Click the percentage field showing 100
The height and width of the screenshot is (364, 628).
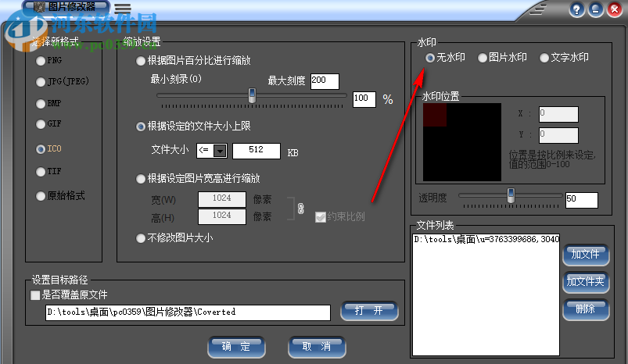point(364,99)
